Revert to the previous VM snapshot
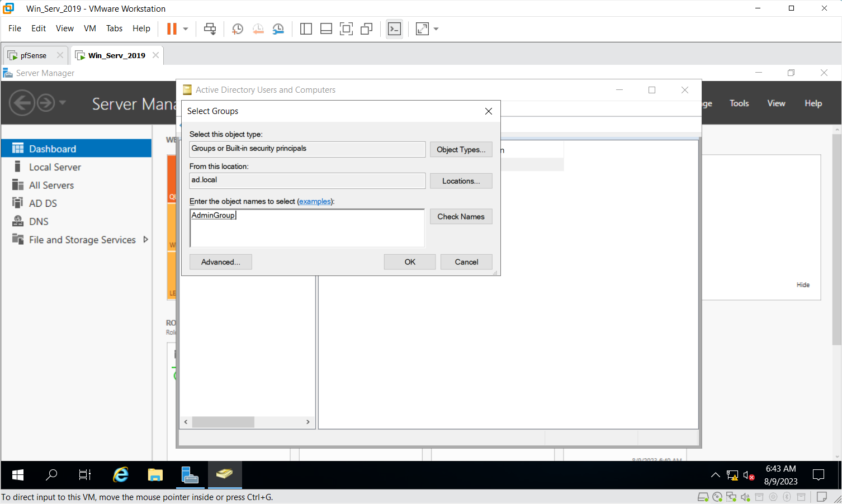 (258, 29)
